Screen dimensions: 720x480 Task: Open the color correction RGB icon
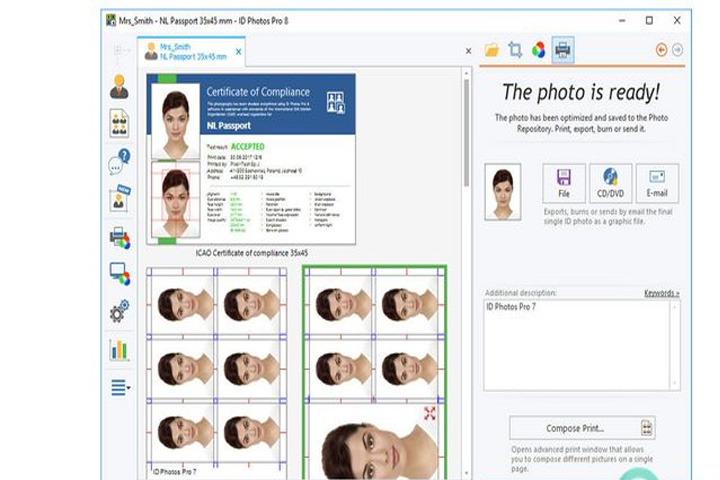(x=539, y=50)
